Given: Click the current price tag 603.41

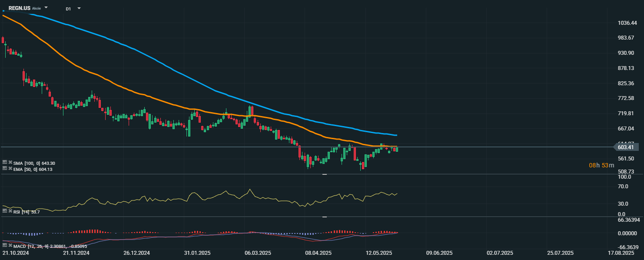Looking at the screenshot, I should 625,147.
